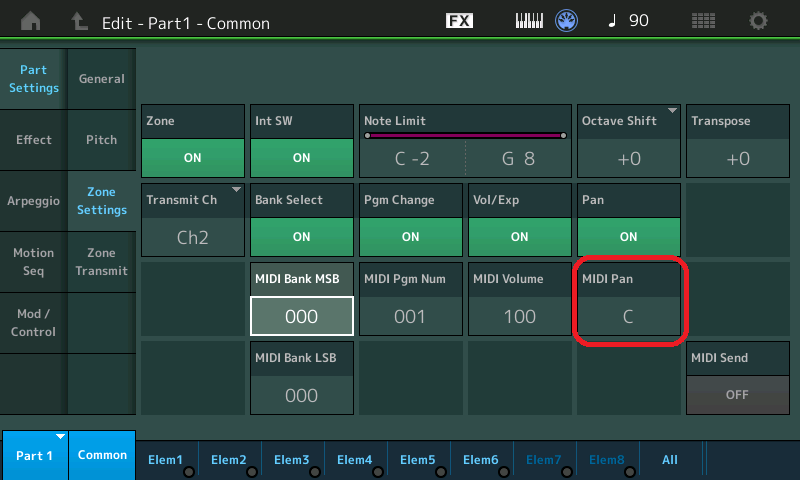The width and height of the screenshot is (800, 480).
Task: Turn off the Int SW toggle
Action: (x=301, y=157)
